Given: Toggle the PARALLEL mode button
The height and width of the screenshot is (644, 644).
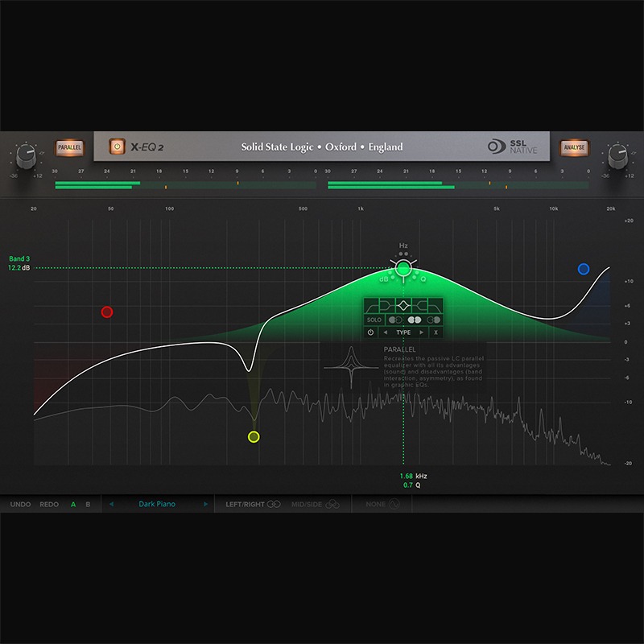Looking at the screenshot, I should point(69,147).
